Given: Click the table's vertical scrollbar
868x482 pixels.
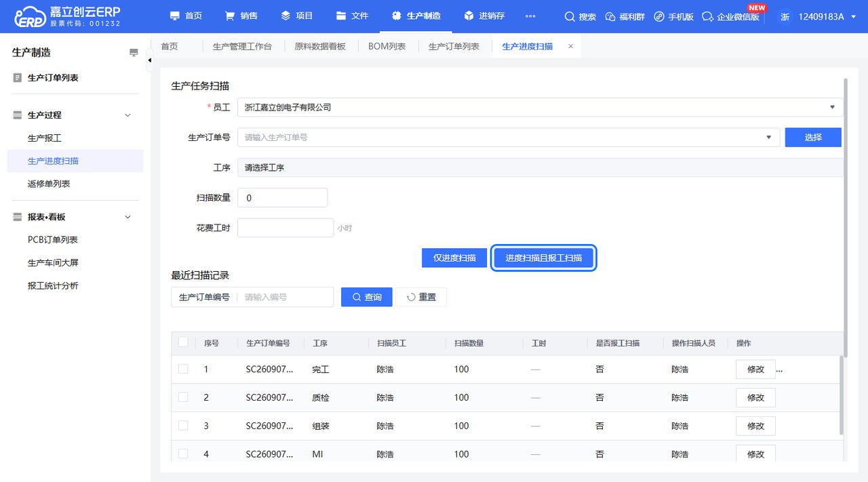Looking at the screenshot, I should 842,395.
